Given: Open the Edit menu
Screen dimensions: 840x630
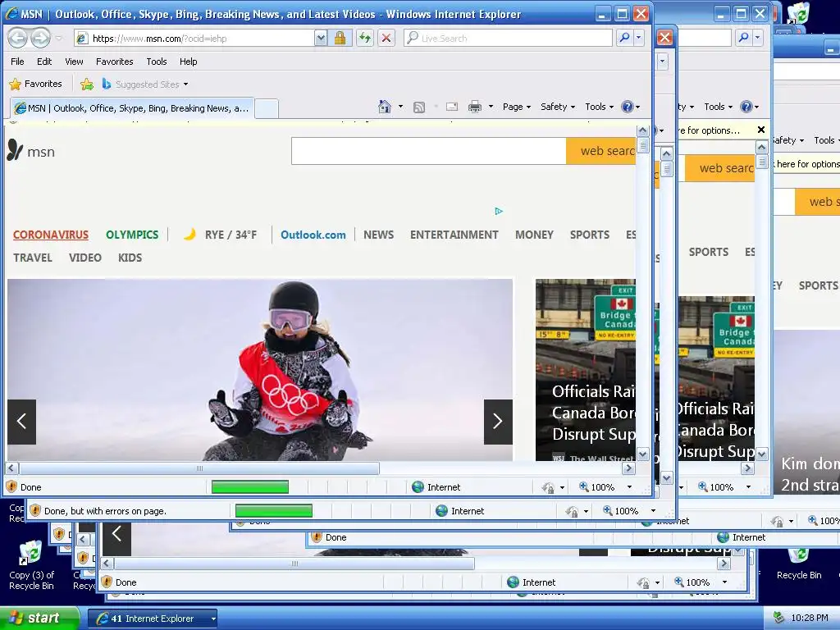Looking at the screenshot, I should pos(44,62).
